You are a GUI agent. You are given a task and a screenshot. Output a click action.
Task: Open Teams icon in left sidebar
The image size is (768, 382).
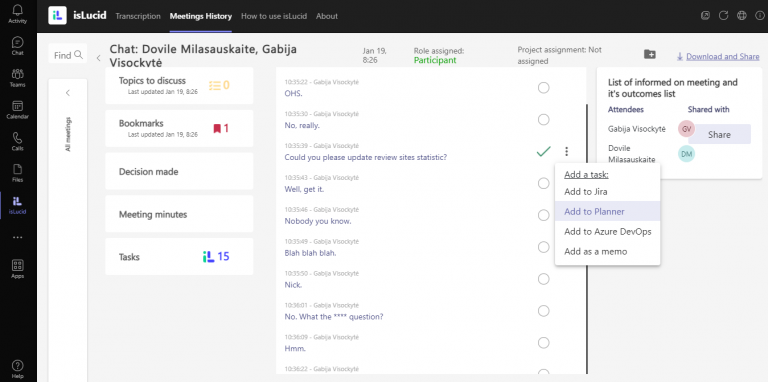(x=18, y=74)
